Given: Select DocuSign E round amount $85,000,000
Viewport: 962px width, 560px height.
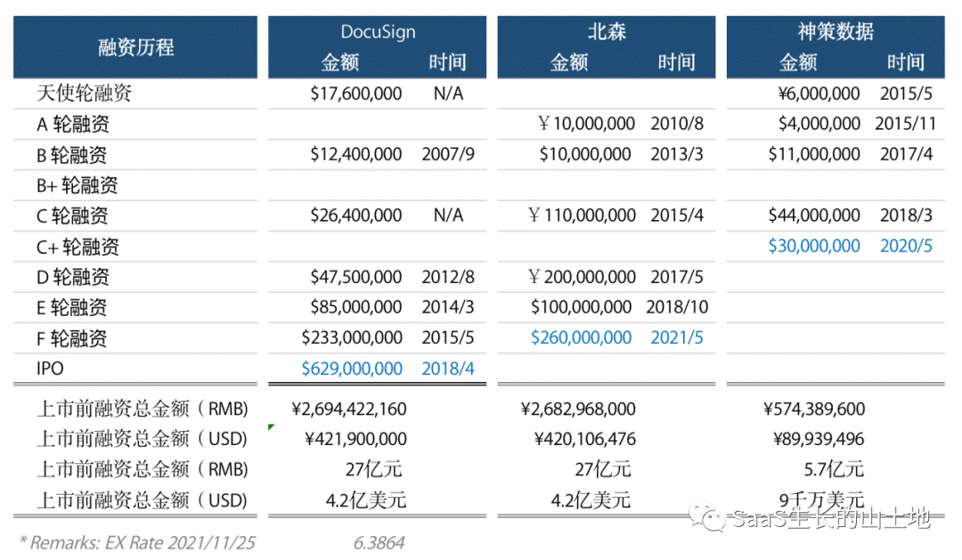Looking at the screenshot, I should tap(355, 306).
